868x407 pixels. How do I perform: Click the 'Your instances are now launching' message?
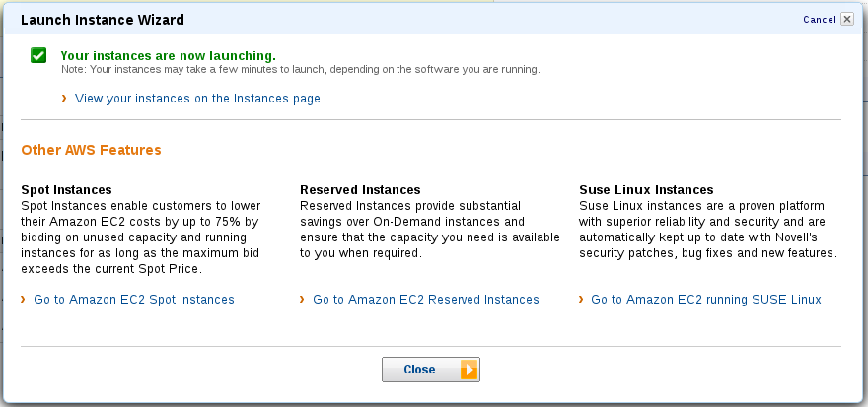coord(169,56)
